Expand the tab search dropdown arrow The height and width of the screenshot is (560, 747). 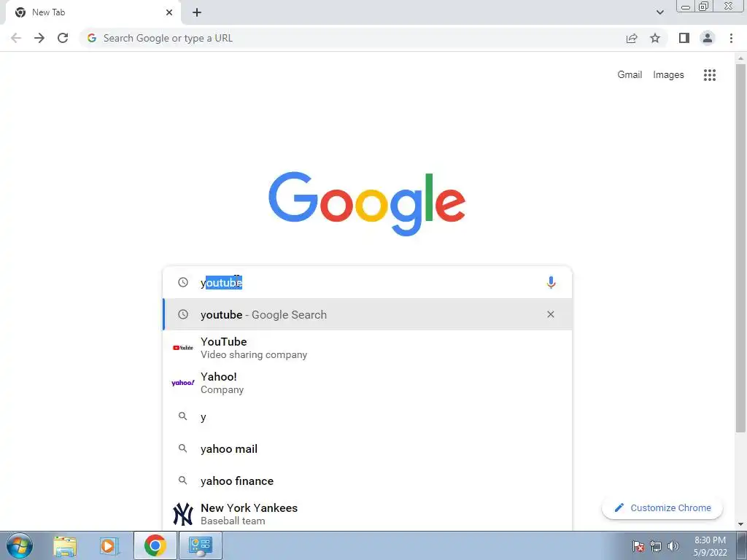pos(659,12)
